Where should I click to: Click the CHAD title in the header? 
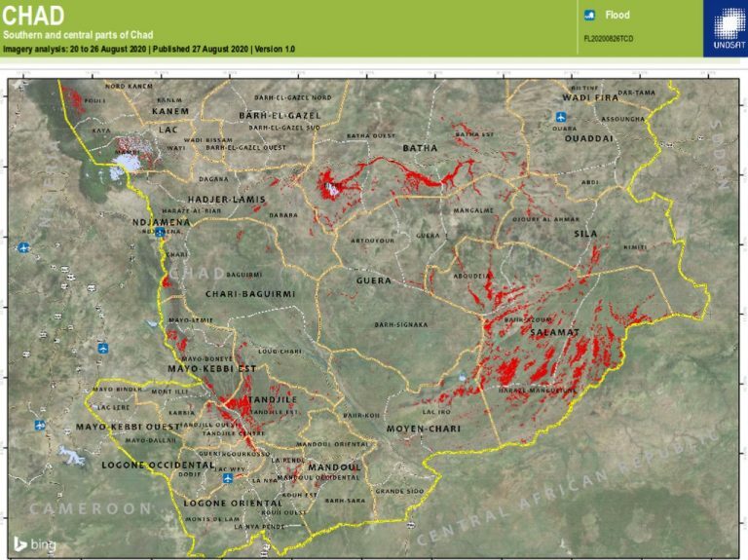(x=33, y=16)
